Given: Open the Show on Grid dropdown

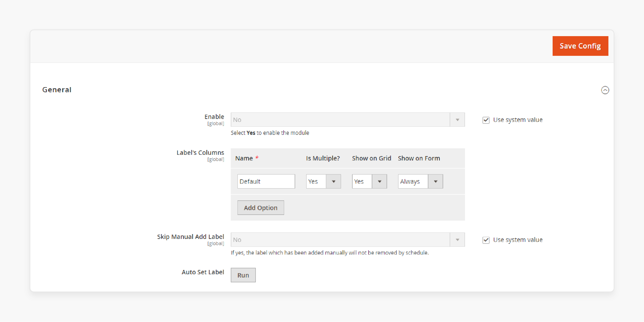Looking at the screenshot, I should (369, 181).
